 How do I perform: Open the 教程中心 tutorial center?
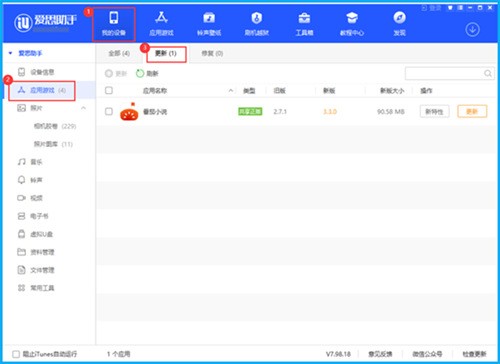coord(352,23)
